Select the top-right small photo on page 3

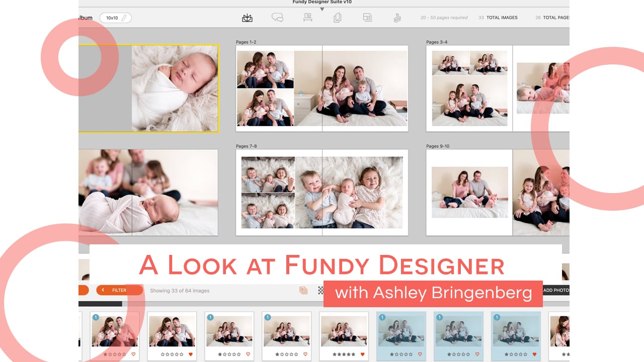click(489, 63)
